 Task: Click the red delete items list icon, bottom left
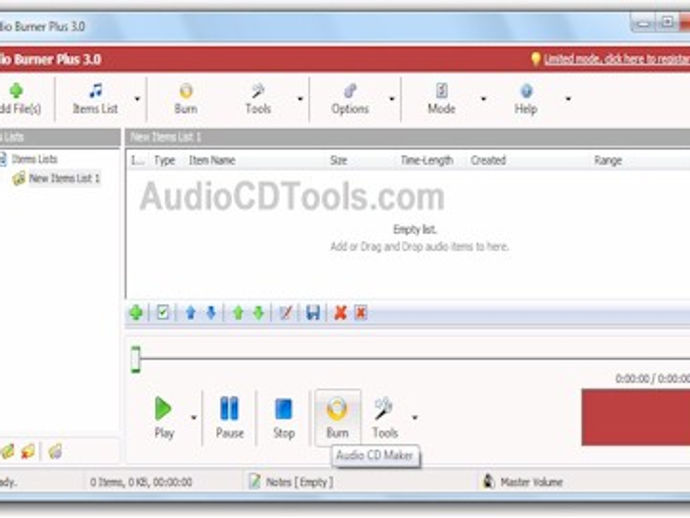coord(28,452)
